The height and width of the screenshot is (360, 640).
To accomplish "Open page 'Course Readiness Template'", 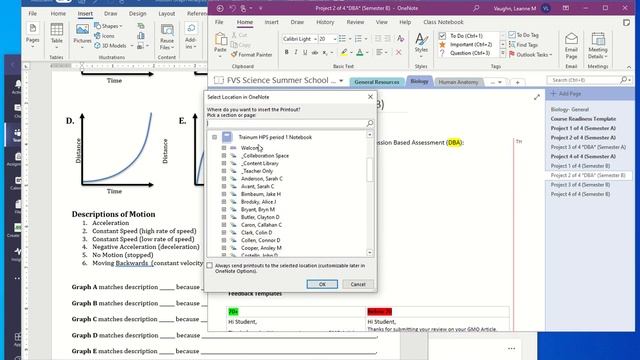I will pyautogui.click(x=583, y=119).
